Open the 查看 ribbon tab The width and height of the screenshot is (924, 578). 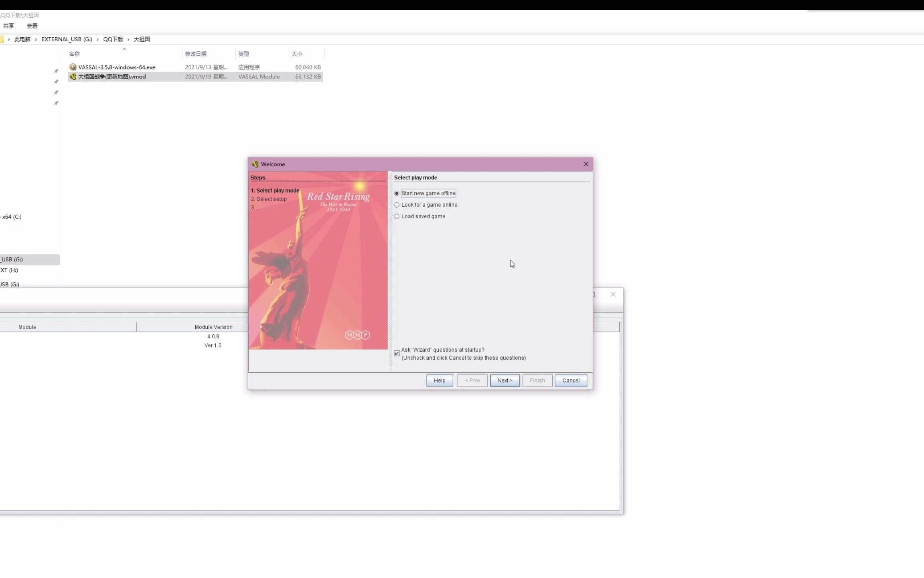[32, 26]
